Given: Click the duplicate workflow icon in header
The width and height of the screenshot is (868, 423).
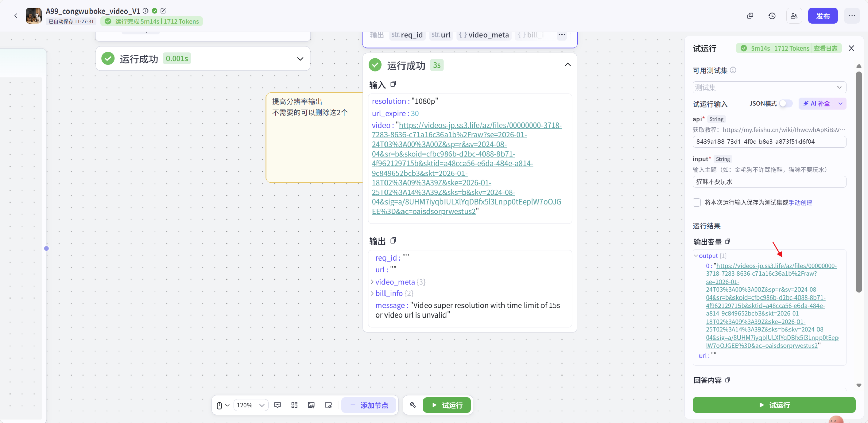Looking at the screenshot, I should (750, 16).
